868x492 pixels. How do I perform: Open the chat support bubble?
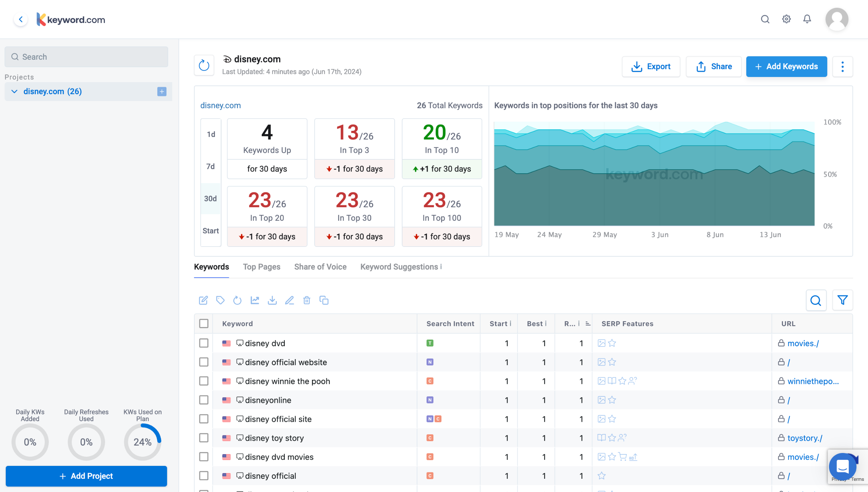tap(842, 467)
